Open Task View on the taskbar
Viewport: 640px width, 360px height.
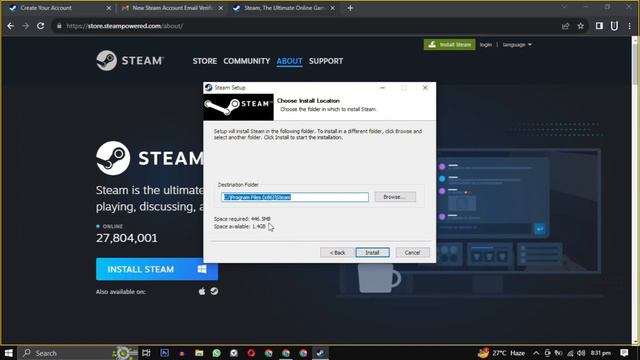coord(146,353)
